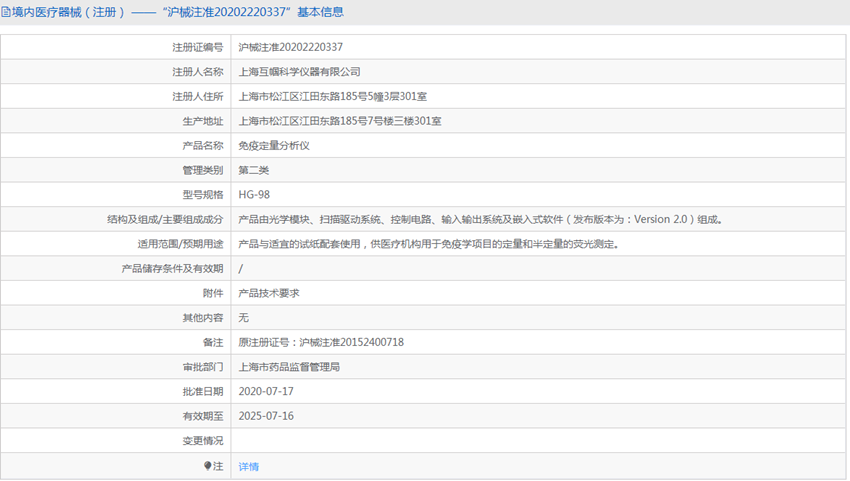This screenshot has height=481, width=850.
Task: Click the 备注 label
Action: tap(213, 342)
